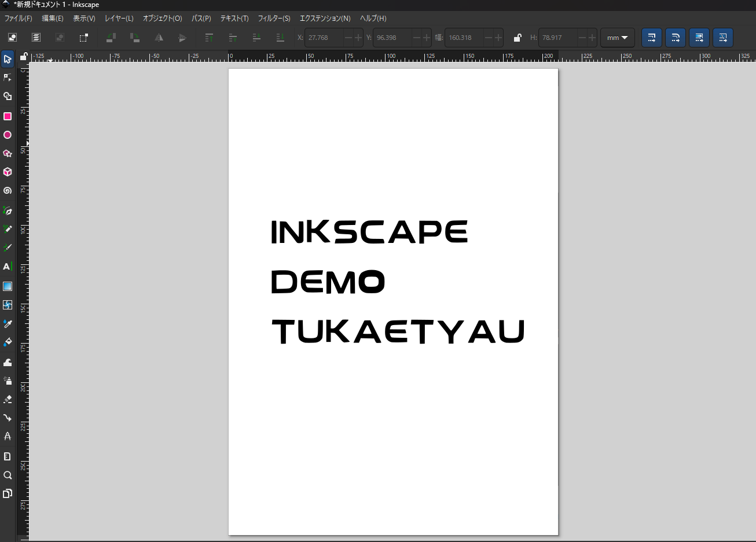This screenshot has width=756, height=542.
Task: Toggle width/height ratio lock
Action: (x=518, y=38)
